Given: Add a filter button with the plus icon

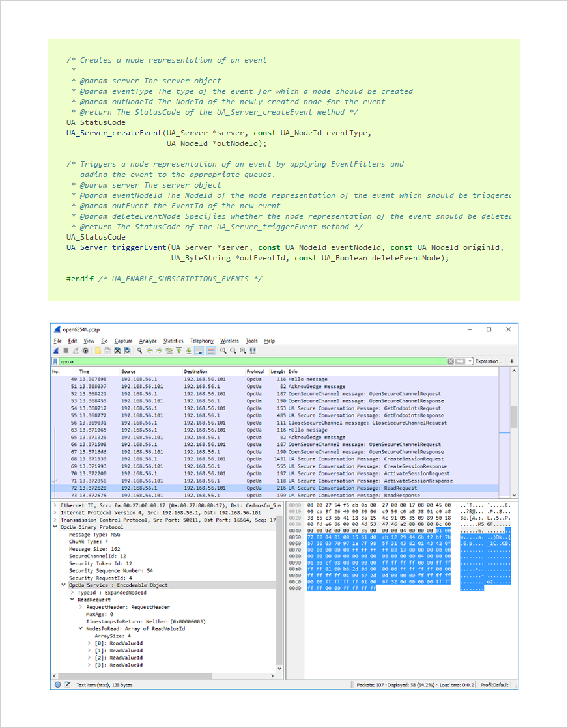Looking at the screenshot, I should click(x=512, y=361).
